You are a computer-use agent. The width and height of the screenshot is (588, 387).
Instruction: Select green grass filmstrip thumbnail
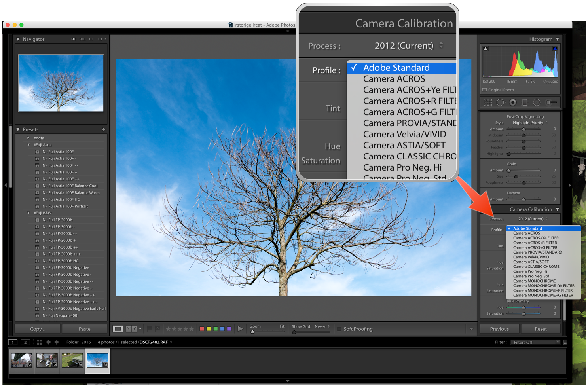point(72,360)
